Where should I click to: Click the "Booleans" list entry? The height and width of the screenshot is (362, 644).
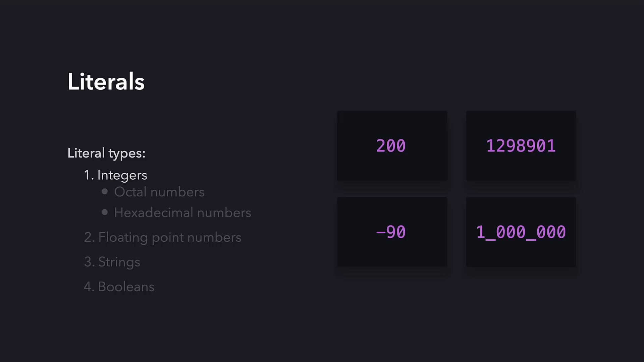pyautogui.click(x=126, y=287)
